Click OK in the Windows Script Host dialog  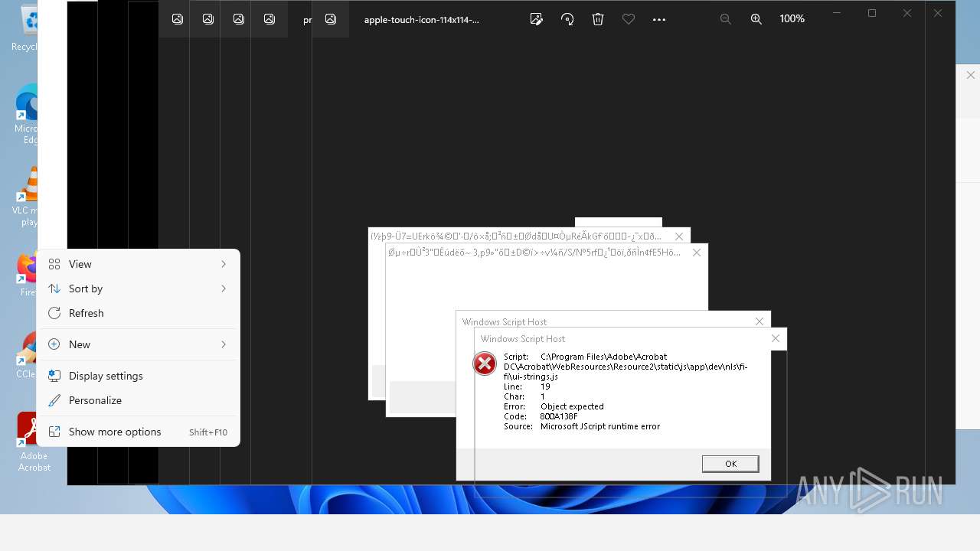click(x=730, y=464)
